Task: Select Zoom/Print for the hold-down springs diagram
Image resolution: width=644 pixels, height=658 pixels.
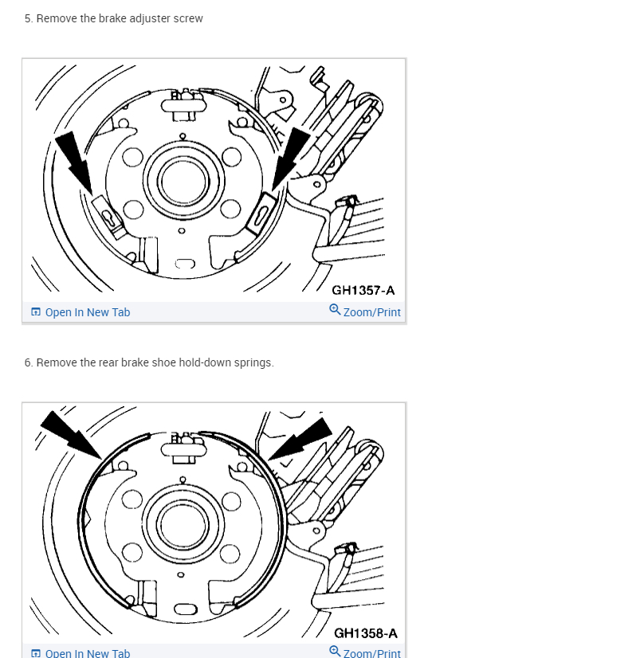Action: [x=365, y=652]
